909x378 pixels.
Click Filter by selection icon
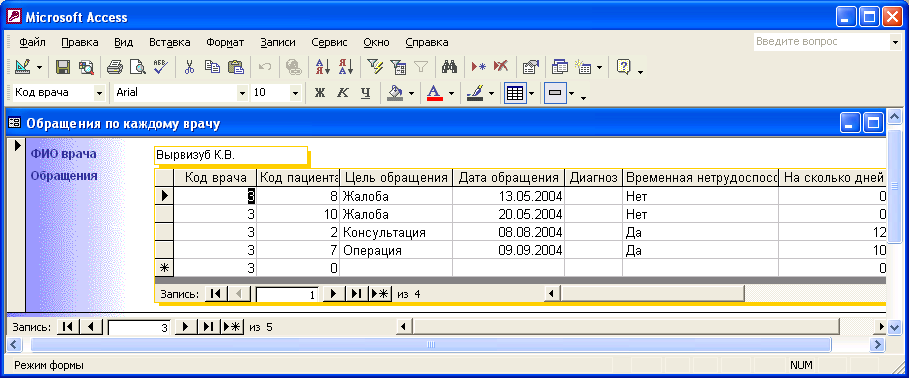(375, 67)
